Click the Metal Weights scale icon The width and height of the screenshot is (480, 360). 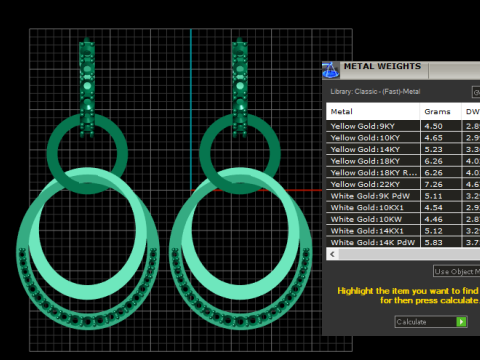tap(331, 70)
